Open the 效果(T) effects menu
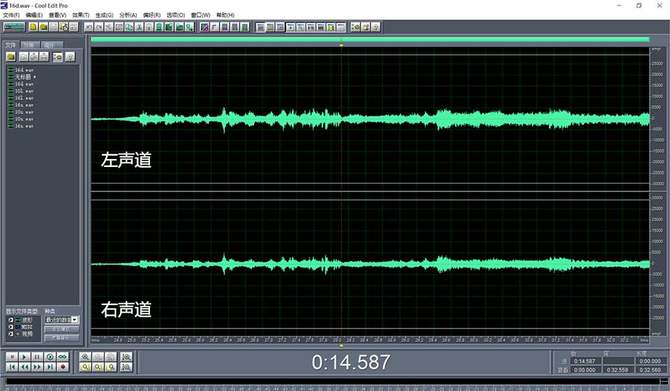Screen dimensions: 670x391 point(81,15)
